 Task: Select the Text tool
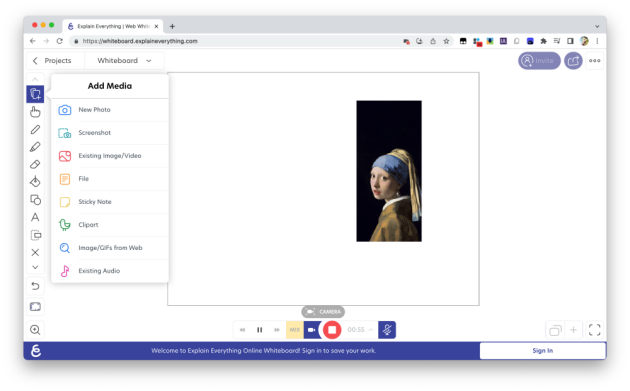pyautogui.click(x=35, y=217)
